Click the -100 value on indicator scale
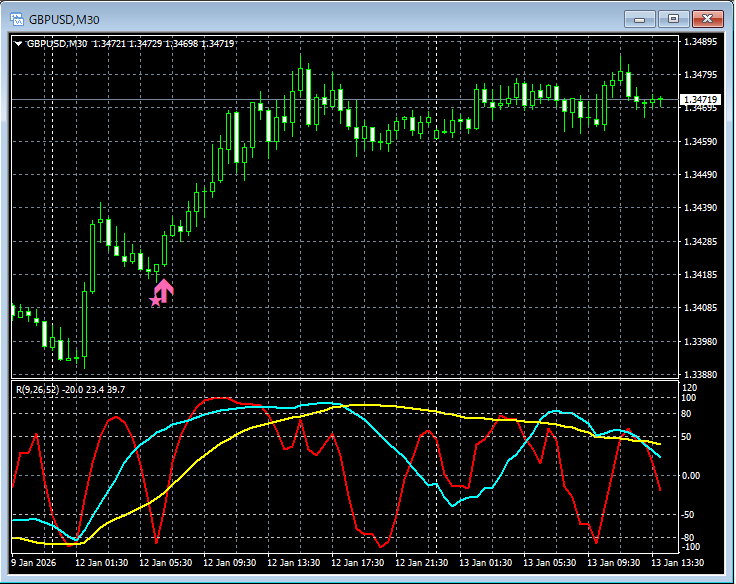Image resolution: width=736 pixels, height=584 pixels. [x=690, y=547]
